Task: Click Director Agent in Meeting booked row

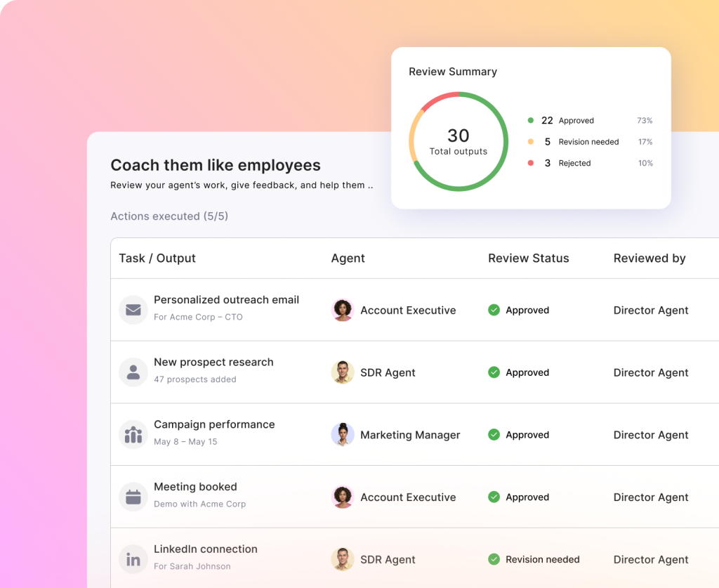Action: tap(651, 497)
